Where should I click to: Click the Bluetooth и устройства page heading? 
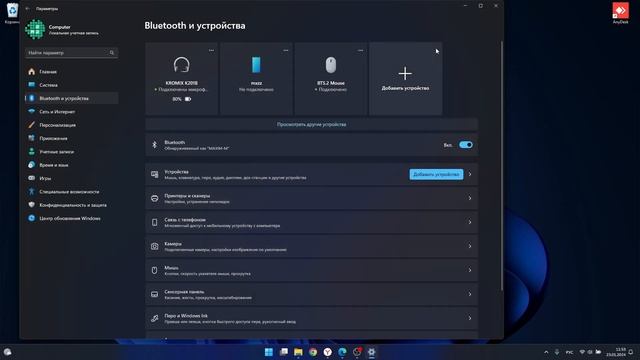[x=195, y=25]
